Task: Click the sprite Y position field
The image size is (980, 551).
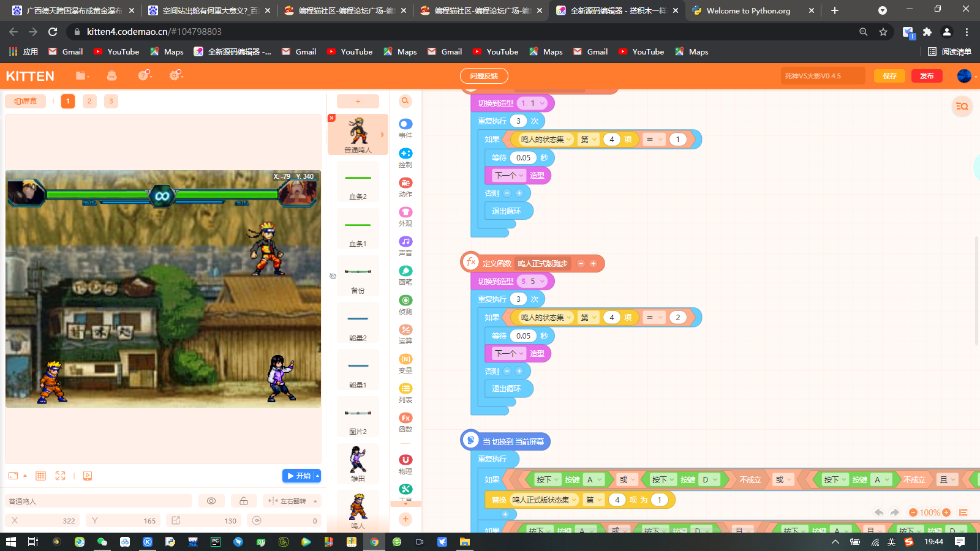Action: pyautogui.click(x=123, y=520)
